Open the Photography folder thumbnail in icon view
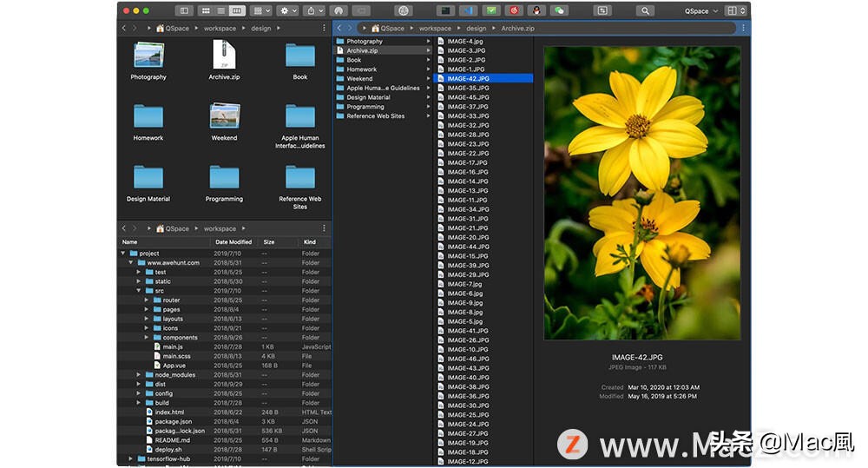 click(x=148, y=56)
